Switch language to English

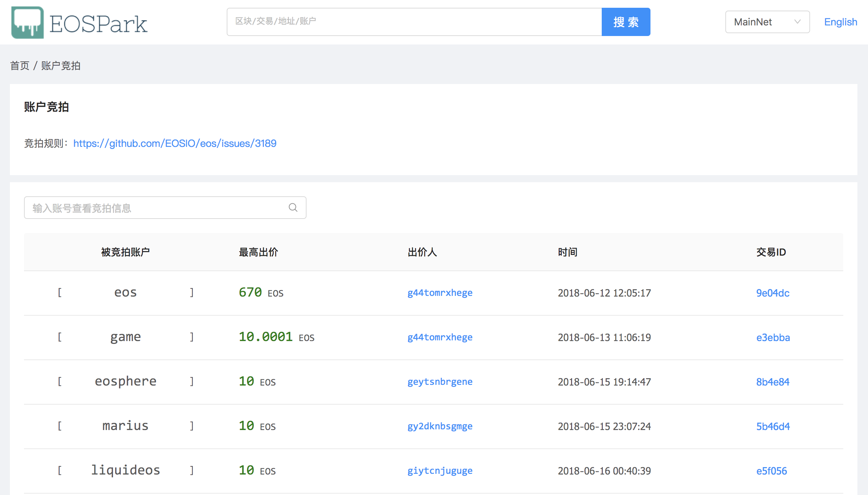(x=840, y=22)
